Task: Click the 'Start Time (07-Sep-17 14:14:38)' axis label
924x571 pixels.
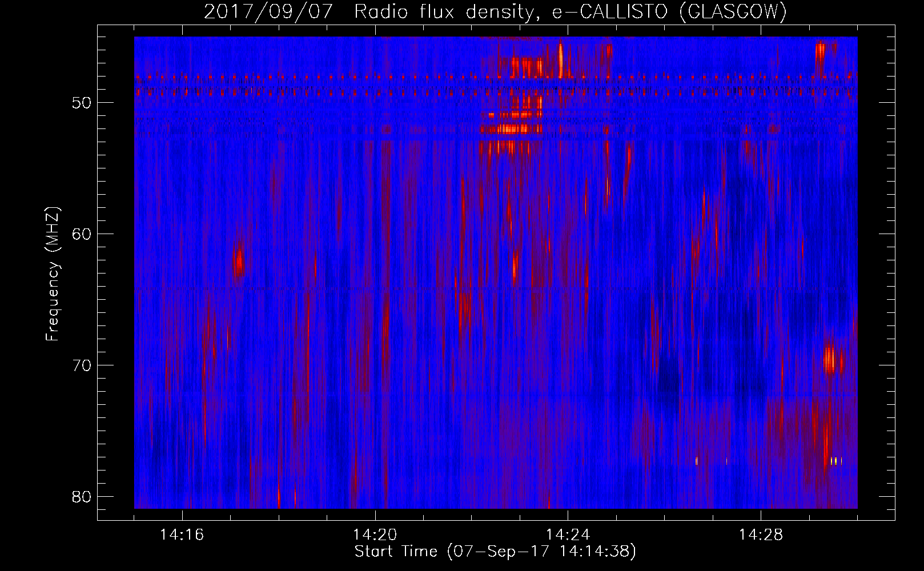Action: [x=495, y=552]
